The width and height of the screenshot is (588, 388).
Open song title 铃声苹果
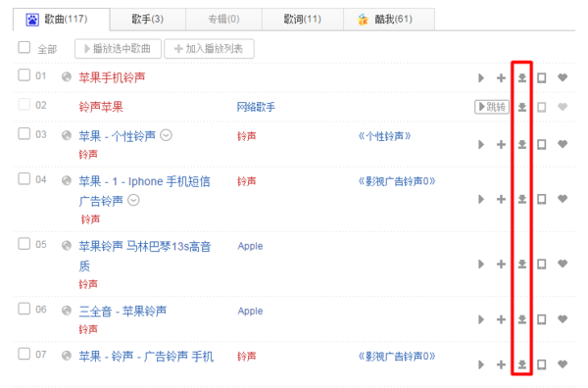[101, 107]
